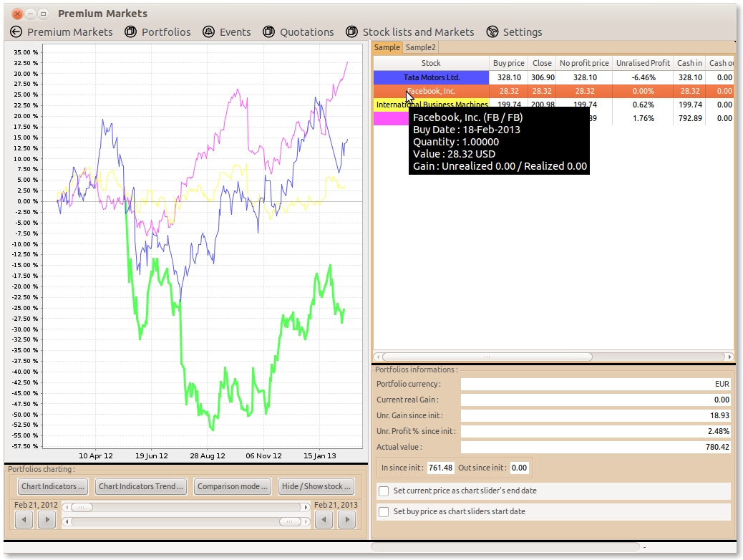Sort by the Close column header
743x560 pixels.
point(542,63)
